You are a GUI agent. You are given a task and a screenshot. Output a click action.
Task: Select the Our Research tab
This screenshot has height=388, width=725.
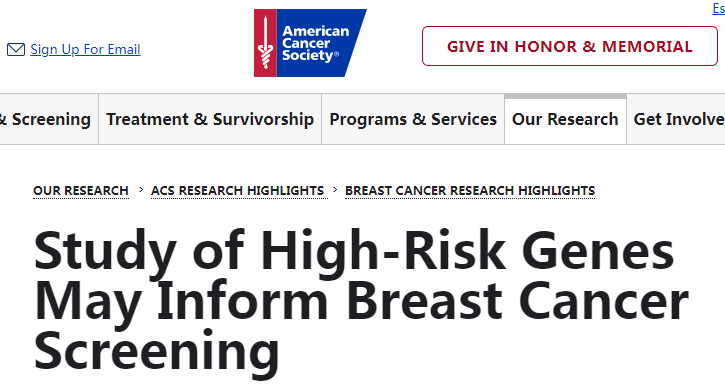(x=565, y=119)
